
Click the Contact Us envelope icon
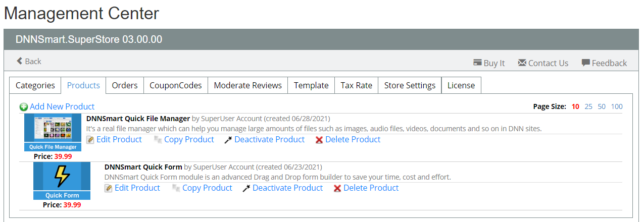tap(522, 63)
